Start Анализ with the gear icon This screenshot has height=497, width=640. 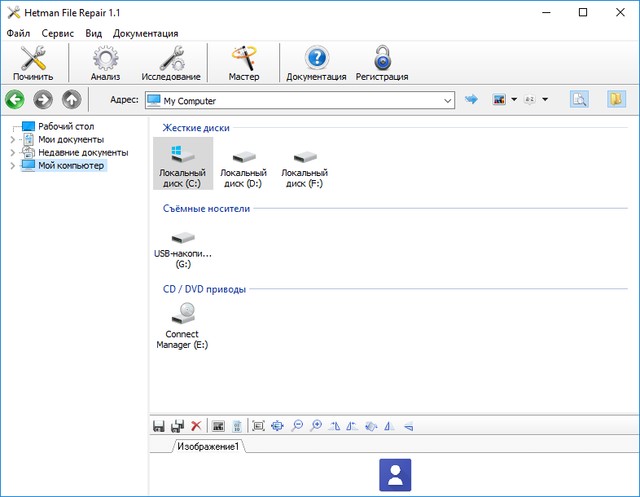[x=105, y=63]
